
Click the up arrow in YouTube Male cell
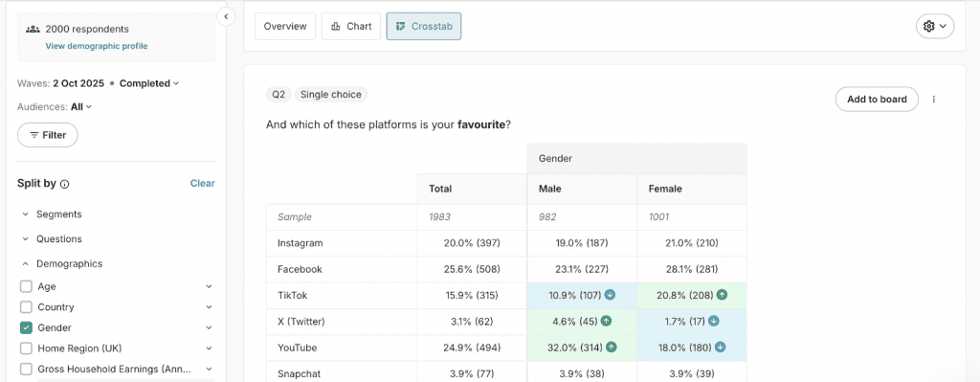612,348
